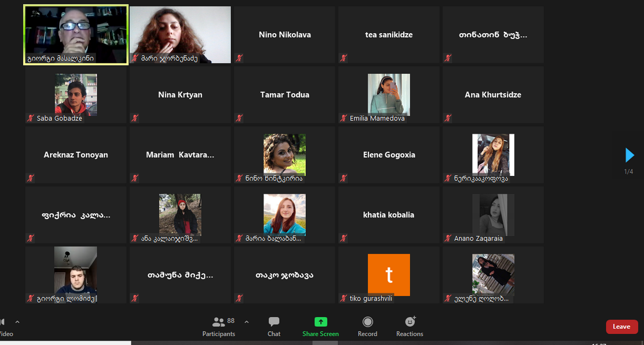
Task: Open the Reactions emoji menu
Action: (410, 322)
